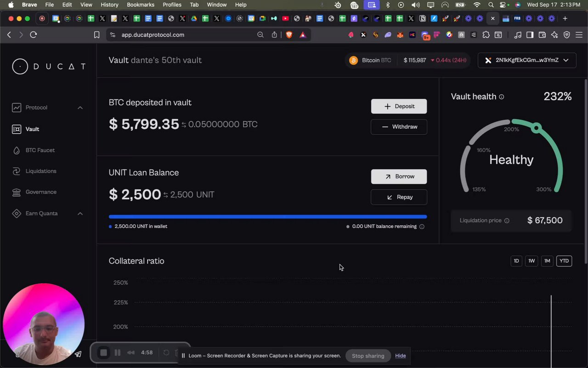Click the zoom magnifier in address bar

pos(260,34)
